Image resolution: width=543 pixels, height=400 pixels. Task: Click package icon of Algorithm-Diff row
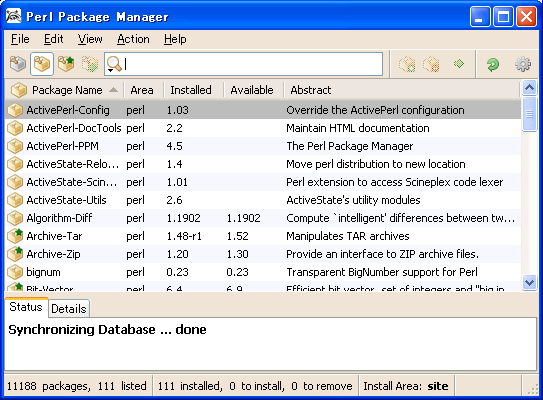click(15, 218)
